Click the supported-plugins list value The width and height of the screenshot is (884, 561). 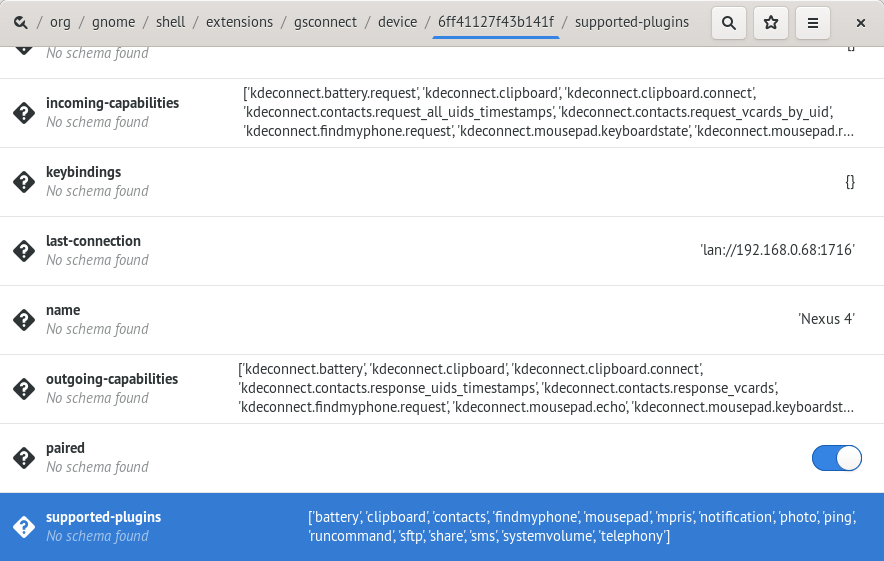tap(582, 527)
